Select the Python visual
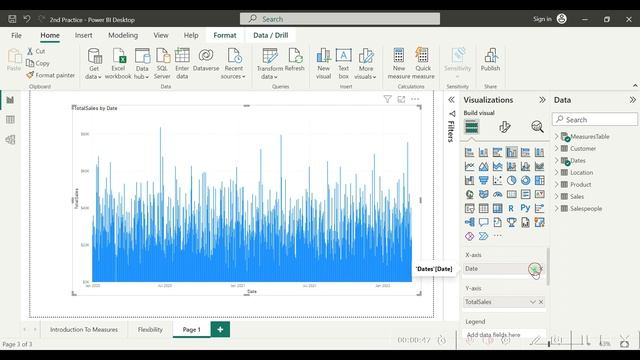The width and height of the screenshot is (640, 360). click(x=525, y=208)
